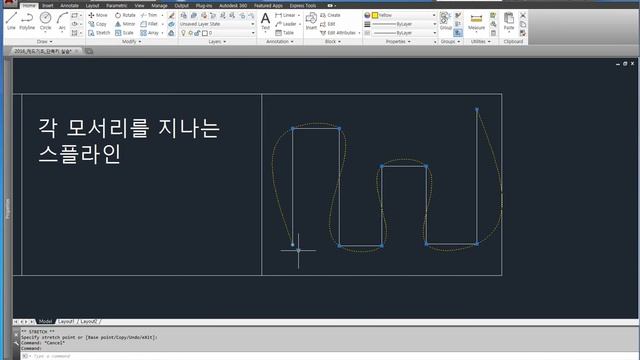This screenshot has height=360, width=640.
Task: Click the Cut icon in Clipboard panel
Action: pyautogui.click(x=523, y=16)
